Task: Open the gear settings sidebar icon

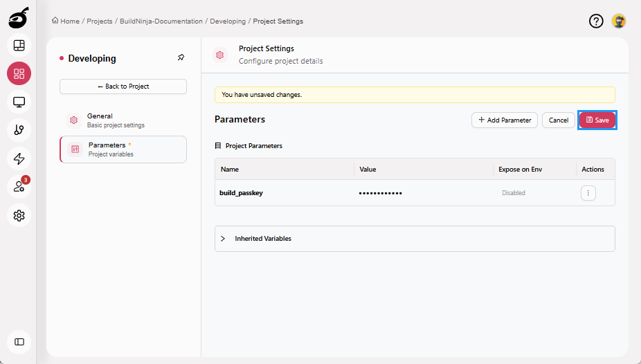Action: pyautogui.click(x=19, y=215)
